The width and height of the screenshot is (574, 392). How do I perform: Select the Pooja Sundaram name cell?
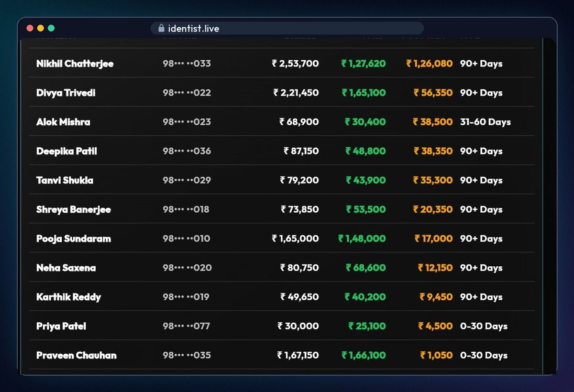pyautogui.click(x=74, y=239)
